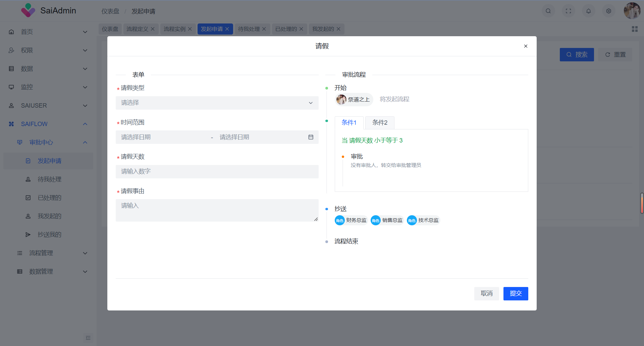Switch to the 条件2 tab
The width and height of the screenshot is (644, 346).
click(x=380, y=123)
